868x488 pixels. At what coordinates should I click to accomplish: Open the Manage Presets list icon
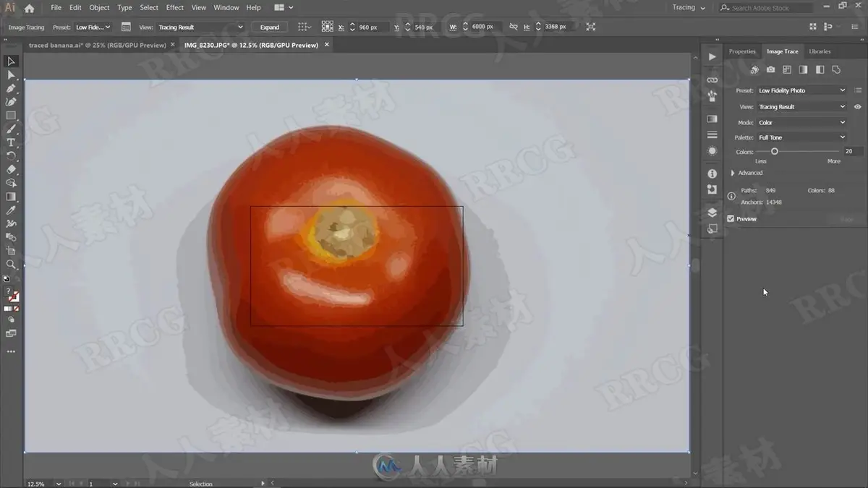tap(857, 90)
